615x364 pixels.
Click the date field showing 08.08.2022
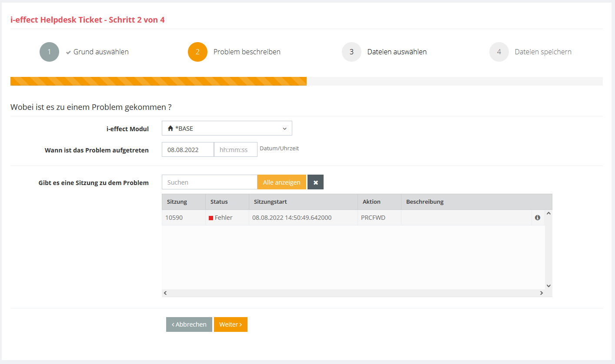click(x=187, y=150)
